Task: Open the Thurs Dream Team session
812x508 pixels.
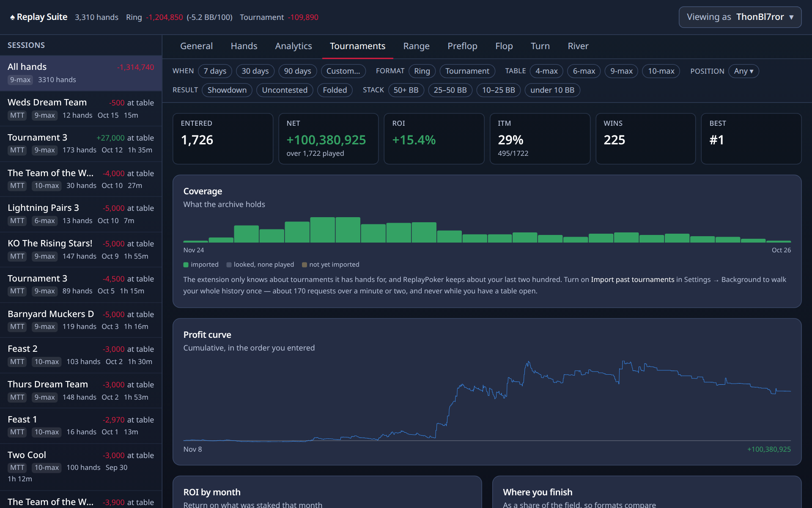Action: (x=81, y=390)
